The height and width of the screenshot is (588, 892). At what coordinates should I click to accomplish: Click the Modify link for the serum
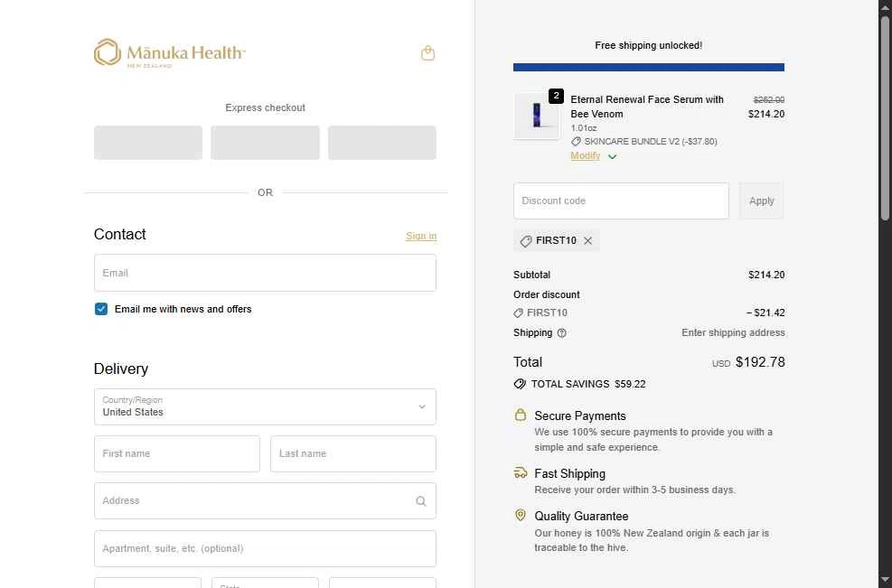tap(586, 156)
